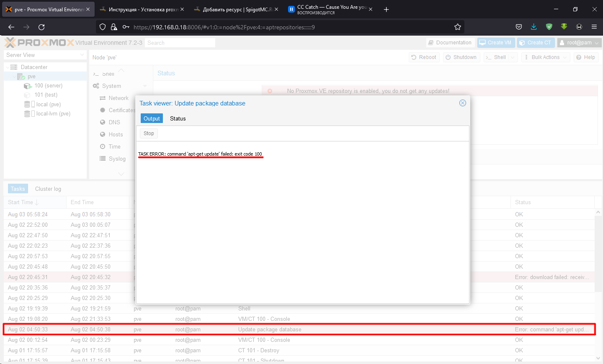603x364 pixels.
Task: Open the Pocket save icon in toolbar
Action: tap(519, 27)
